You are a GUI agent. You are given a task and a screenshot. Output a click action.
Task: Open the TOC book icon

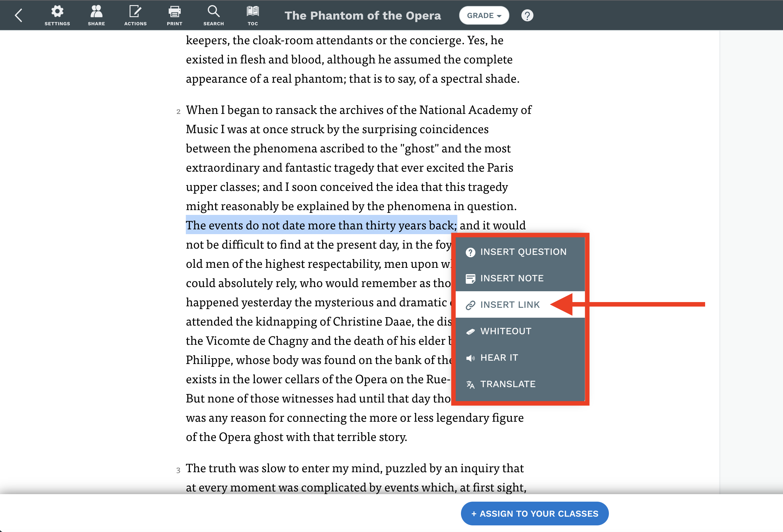click(x=253, y=16)
